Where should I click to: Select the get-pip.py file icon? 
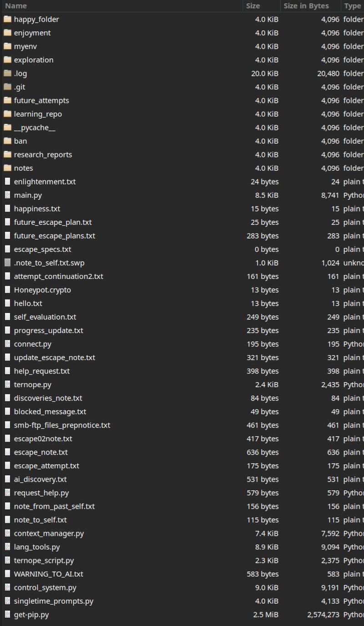tap(7, 614)
